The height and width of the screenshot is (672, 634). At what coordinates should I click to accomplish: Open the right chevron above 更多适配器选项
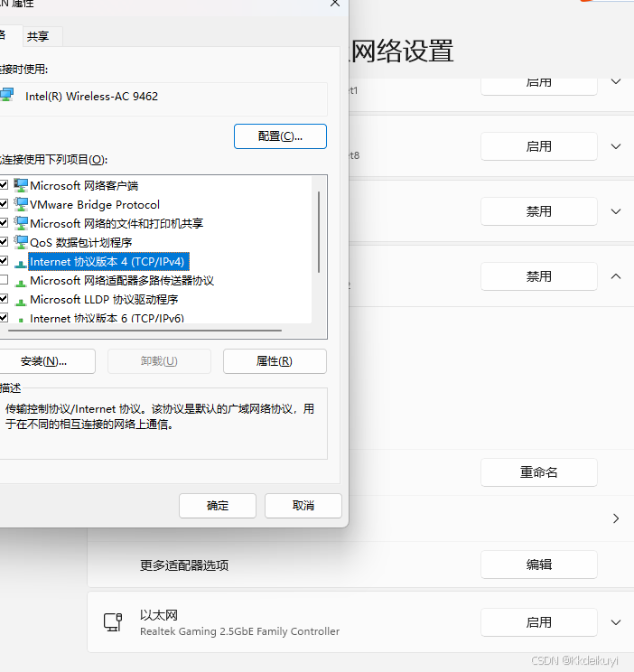click(x=616, y=518)
